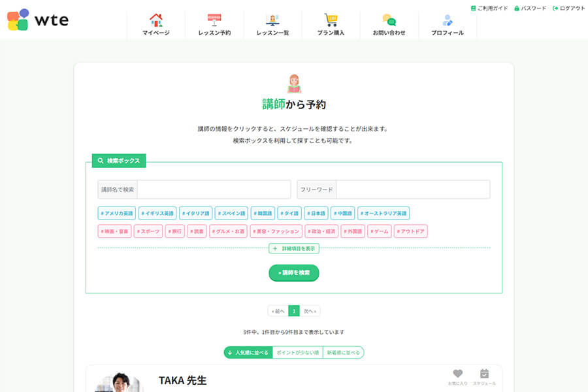Open the マイページ home icon
This screenshot has width=588, height=392.
[156, 20]
